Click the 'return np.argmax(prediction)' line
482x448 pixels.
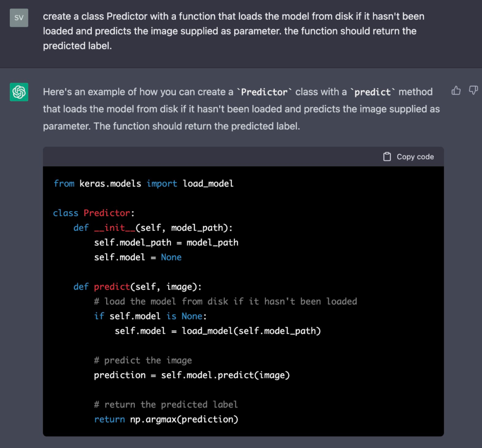tap(166, 419)
